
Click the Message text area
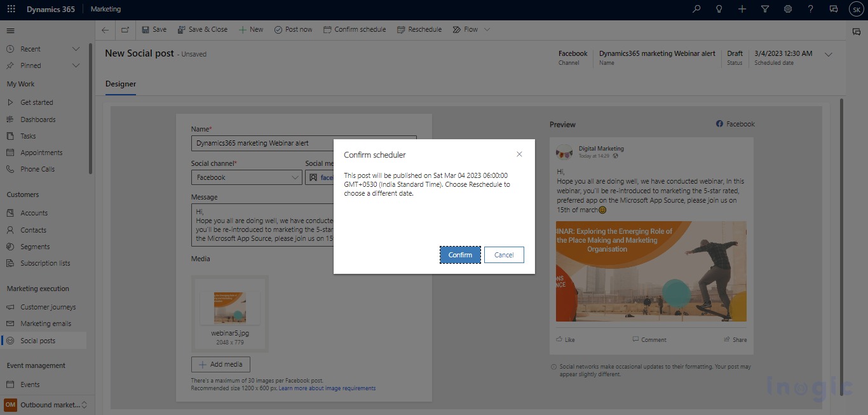click(304, 224)
